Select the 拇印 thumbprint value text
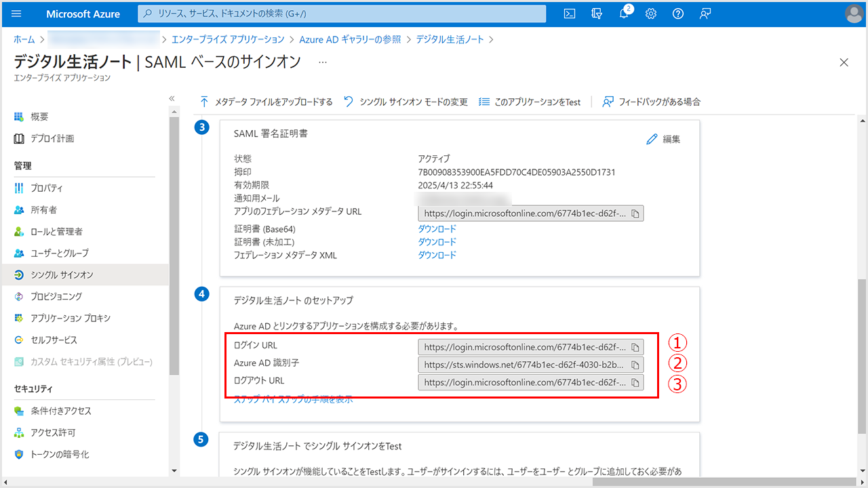Image resolution: width=868 pixels, height=488 pixels. pos(517,172)
